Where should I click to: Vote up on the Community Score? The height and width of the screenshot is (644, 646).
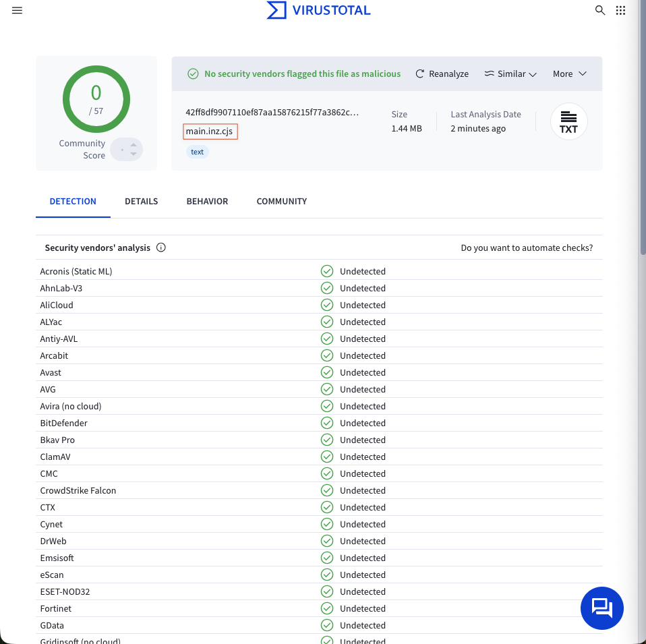pos(134,145)
